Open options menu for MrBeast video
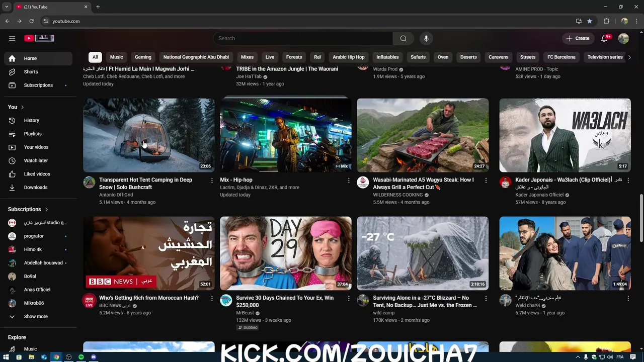644x362 pixels. tap(349, 298)
